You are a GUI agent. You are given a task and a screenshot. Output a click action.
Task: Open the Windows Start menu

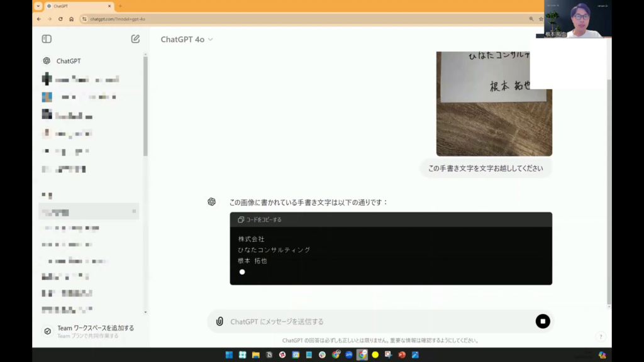click(x=229, y=354)
